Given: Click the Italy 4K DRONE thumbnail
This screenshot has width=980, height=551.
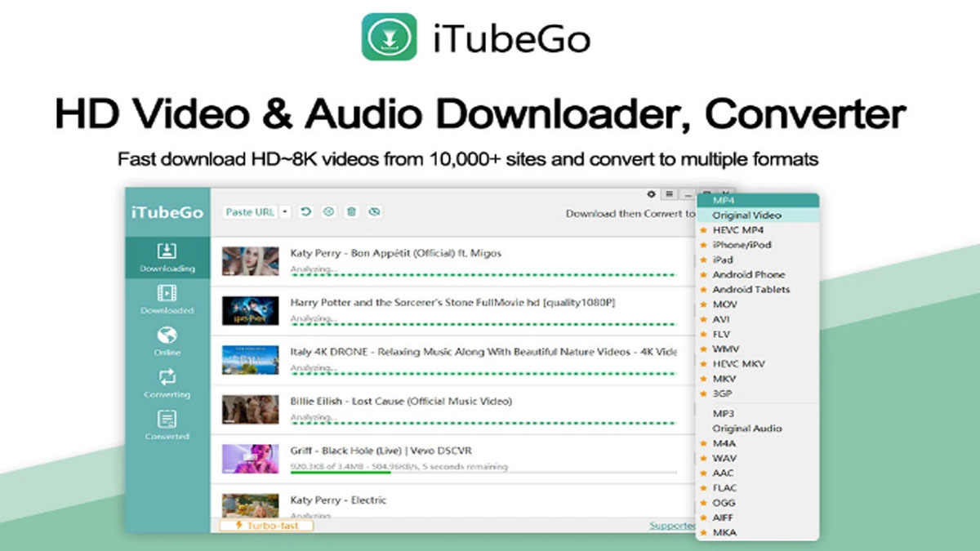Looking at the screenshot, I should pyautogui.click(x=251, y=360).
